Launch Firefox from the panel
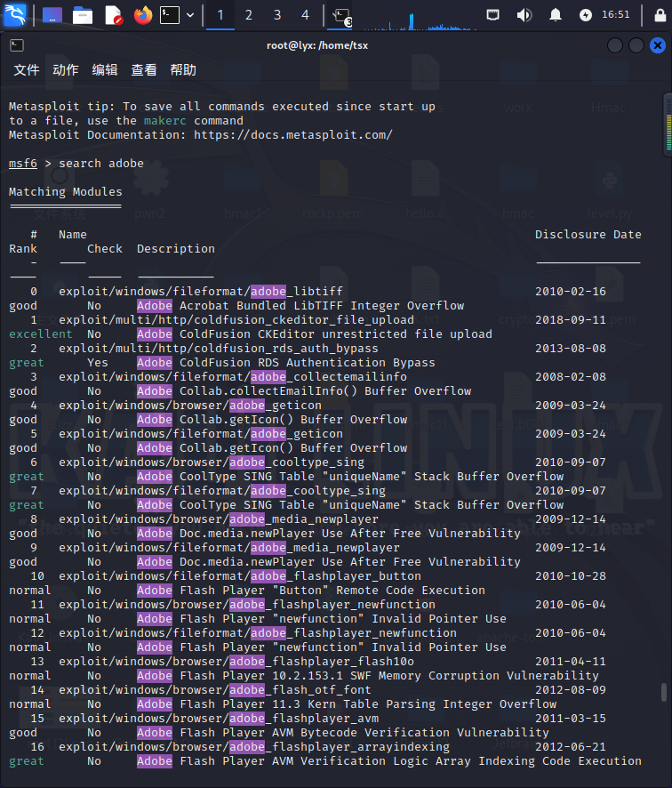This screenshot has width=672, height=788. [x=142, y=15]
